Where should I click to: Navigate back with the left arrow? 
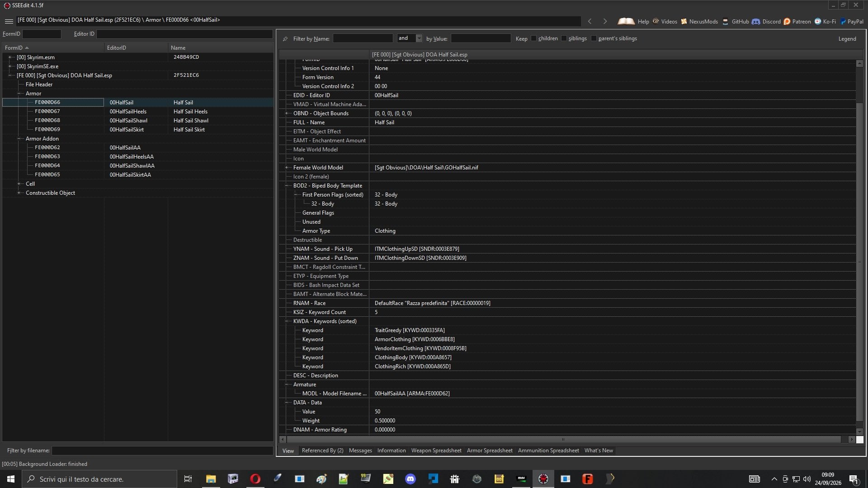coord(590,21)
